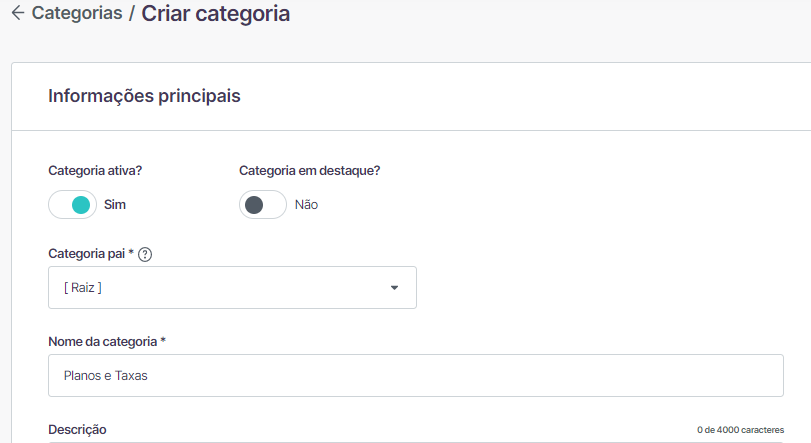Image resolution: width=811 pixels, height=443 pixels.
Task: Show help tooltip for Categoria pai
Action: pos(145,254)
